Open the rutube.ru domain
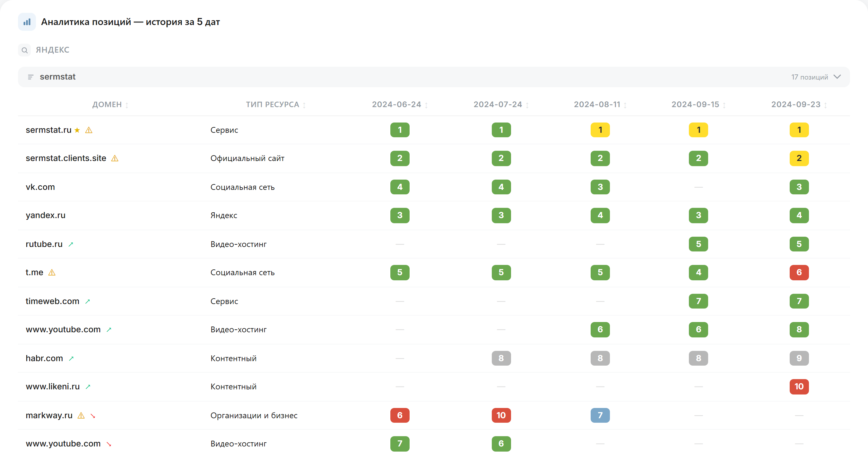The width and height of the screenshot is (868, 458). [44, 244]
